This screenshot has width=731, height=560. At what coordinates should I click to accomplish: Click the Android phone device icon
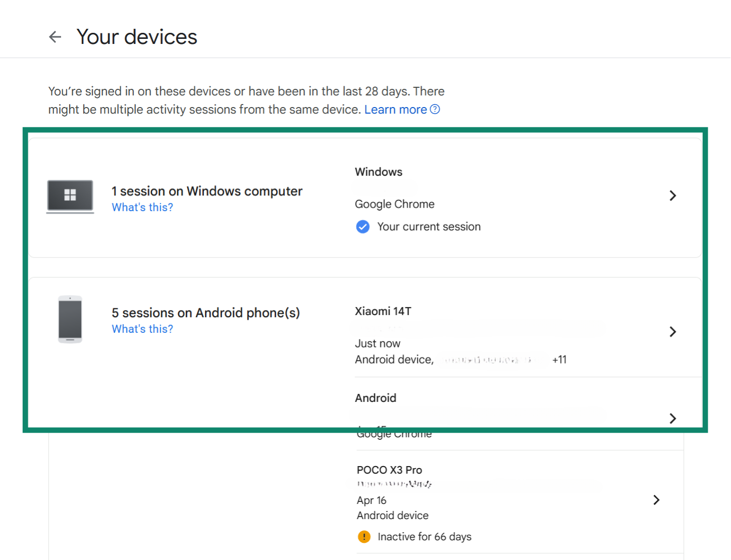[70, 319]
